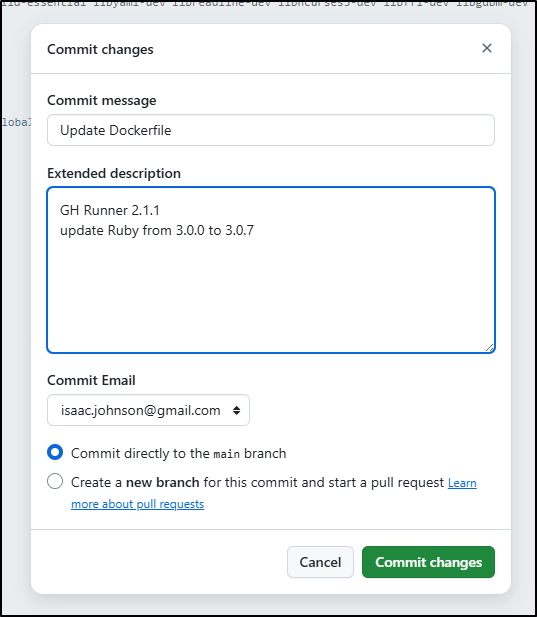
Task: Click the 'update Ruby from 3.0.0 to 3.0.7' line
Action: (x=157, y=230)
